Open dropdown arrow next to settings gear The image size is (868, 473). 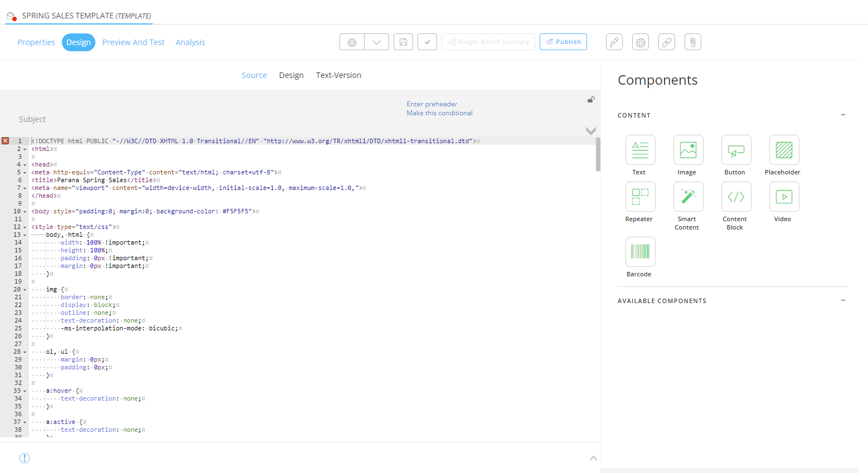[377, 42]
